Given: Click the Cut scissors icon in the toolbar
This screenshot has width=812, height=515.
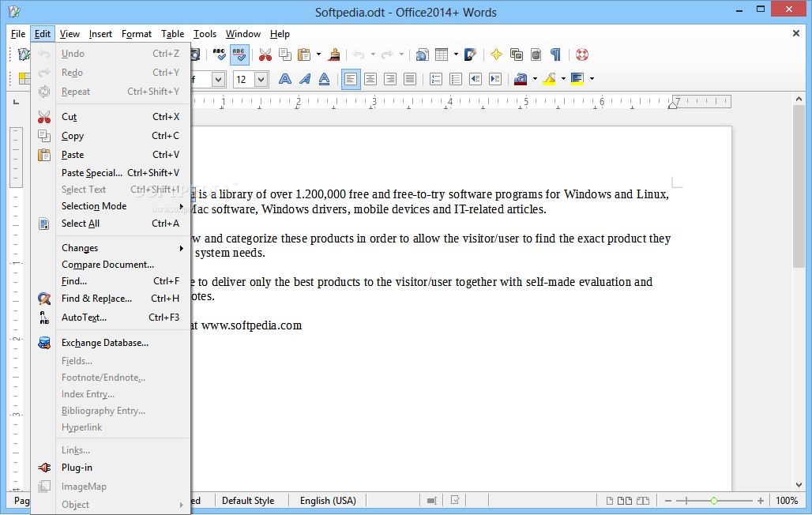Looking at the screenshot, I should 265,55.
